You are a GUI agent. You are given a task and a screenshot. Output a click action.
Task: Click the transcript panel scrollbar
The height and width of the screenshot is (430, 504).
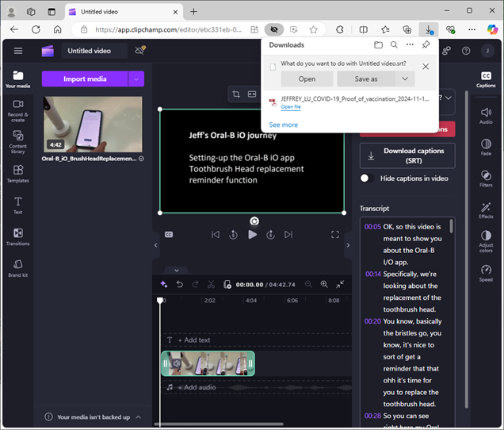451,226
